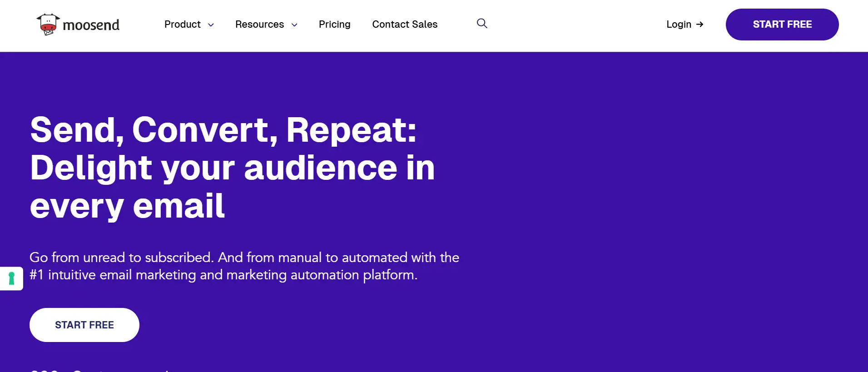Viewport: 868px width, 372px height.
Task: Click the "Send, Convert, Repeat:" headline line
Action: (223, 130)
